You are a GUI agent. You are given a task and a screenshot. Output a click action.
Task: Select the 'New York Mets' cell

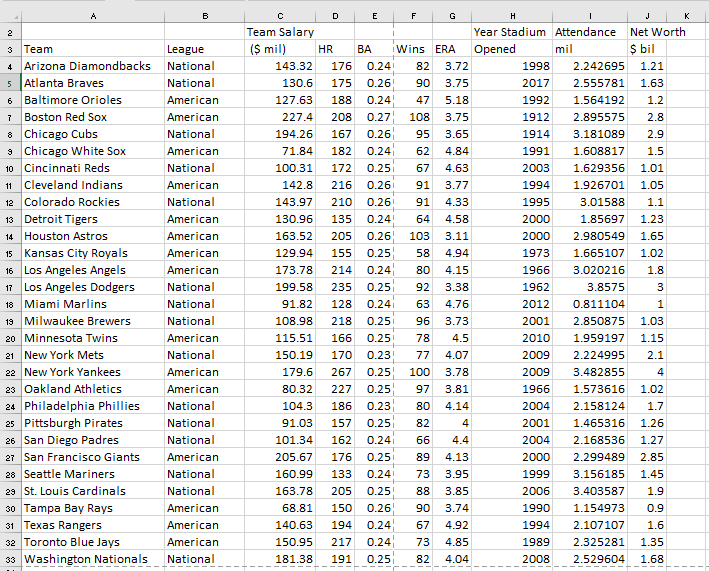(93, 355)
